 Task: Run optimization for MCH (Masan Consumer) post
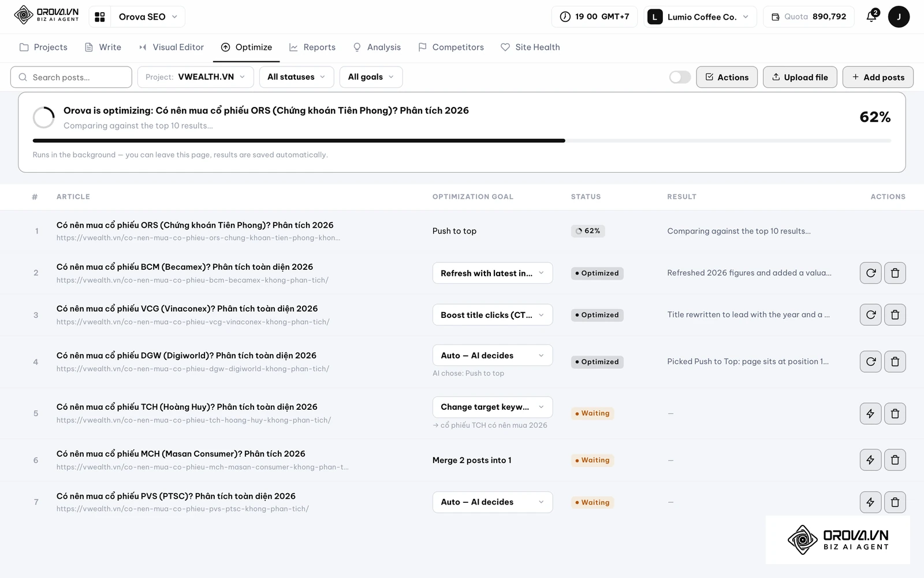pos(870,460)
